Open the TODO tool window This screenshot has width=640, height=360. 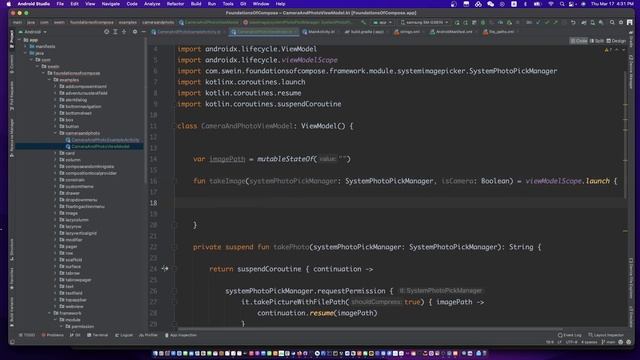27,335
